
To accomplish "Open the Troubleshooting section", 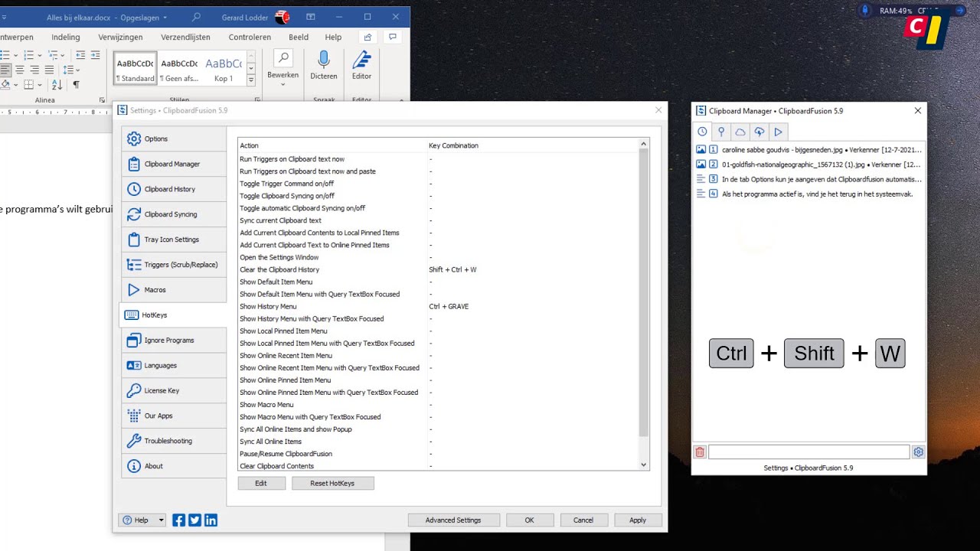I will click(x=174, y=441).
